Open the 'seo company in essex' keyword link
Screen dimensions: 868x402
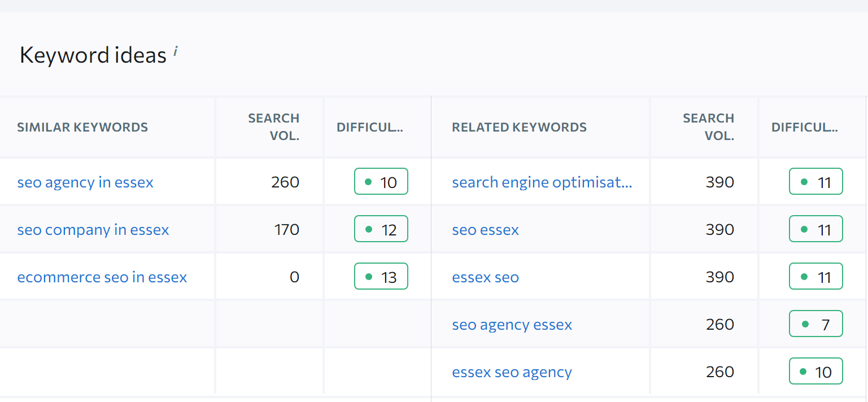93,230
